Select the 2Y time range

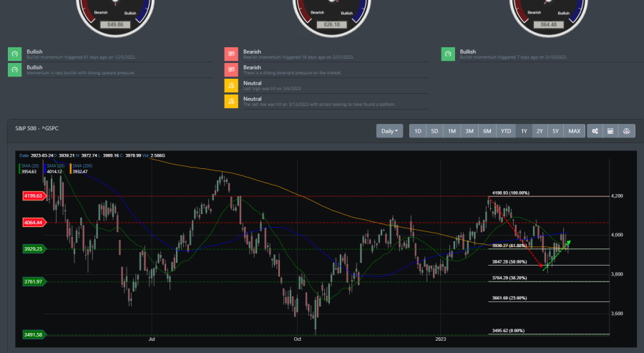click(540, 131)
